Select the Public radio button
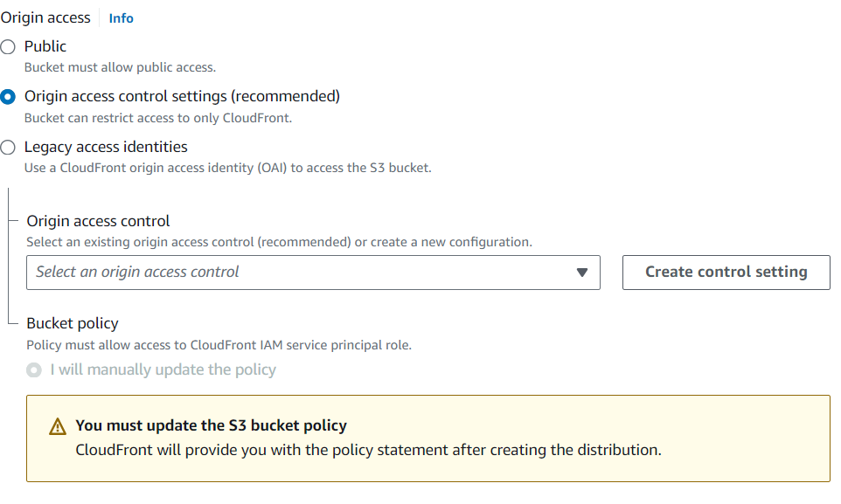 click(x=8, y=47)
